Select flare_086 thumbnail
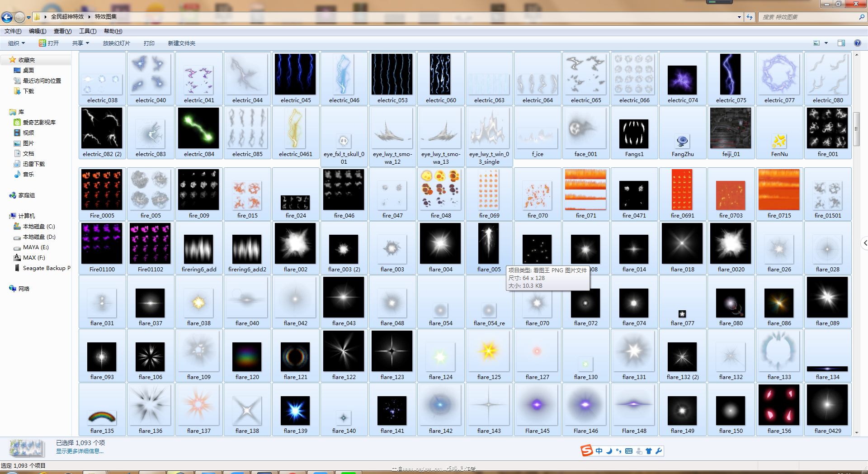Screen dimensions: 868x474 point(779,302)
